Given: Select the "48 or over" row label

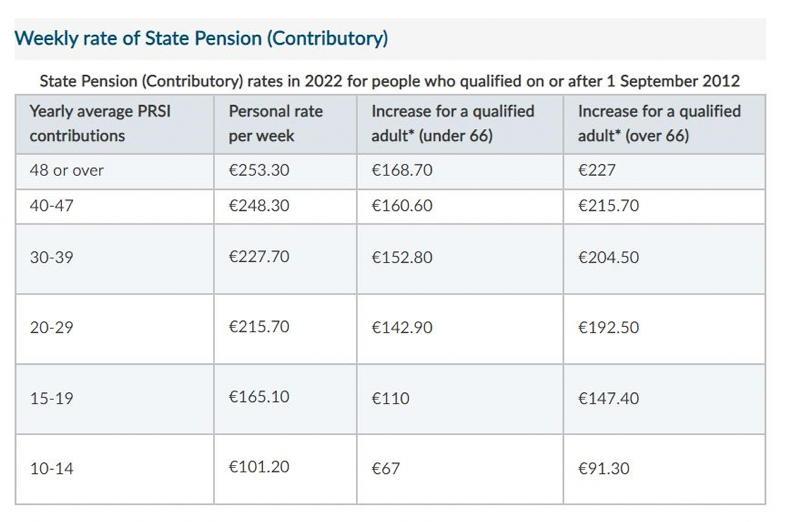Looking at the screenshot, I should [67, 170].
